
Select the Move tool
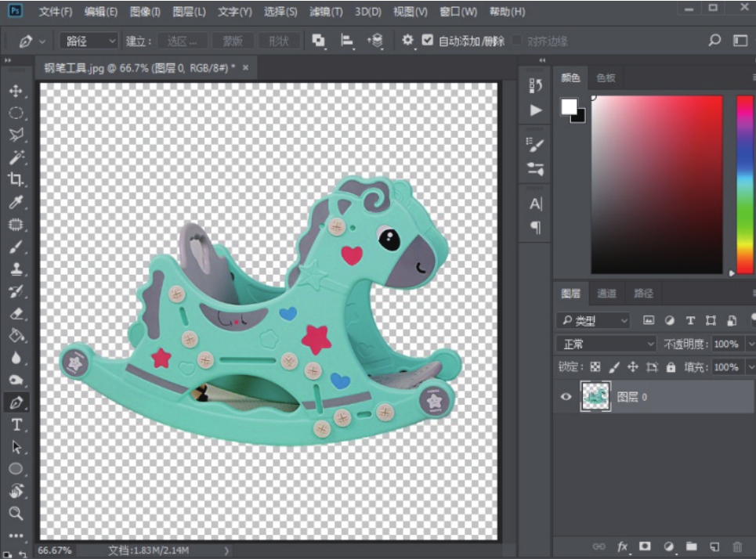pyautogui.click(x=16, y=91)
